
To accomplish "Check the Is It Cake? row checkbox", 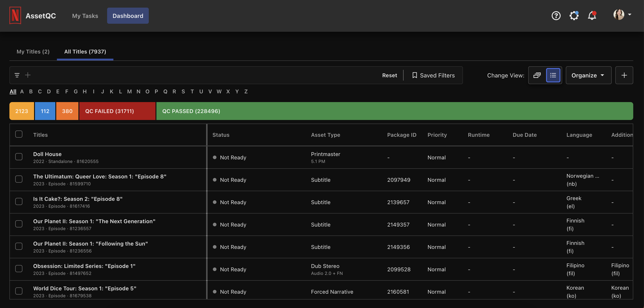I will pos(19,201).
